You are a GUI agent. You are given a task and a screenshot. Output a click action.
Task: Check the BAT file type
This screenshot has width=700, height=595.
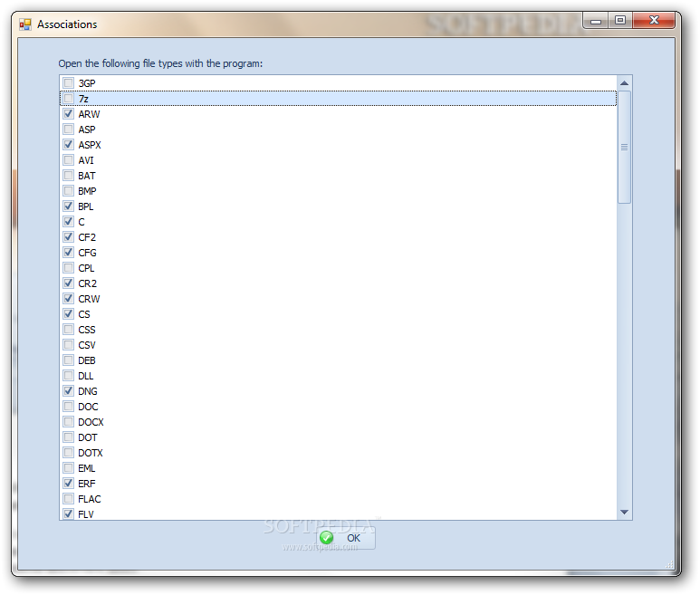[x=68, y=176]
